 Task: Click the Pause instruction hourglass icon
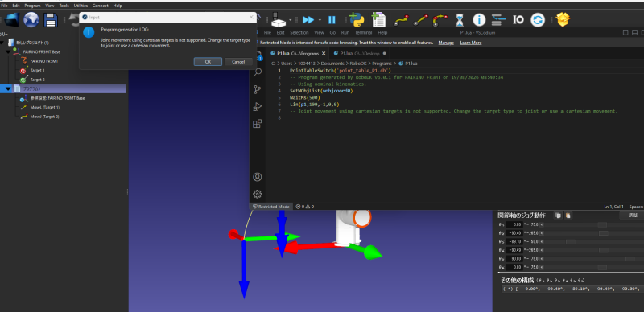[x=460, y=20]
